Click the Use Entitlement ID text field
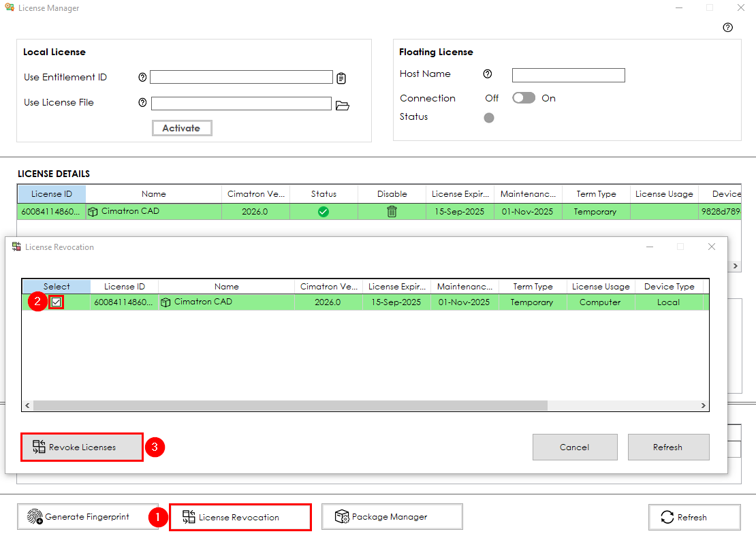The width and height of the screenshot is (756, 536). pyautogui.click(x=241, y=77)
